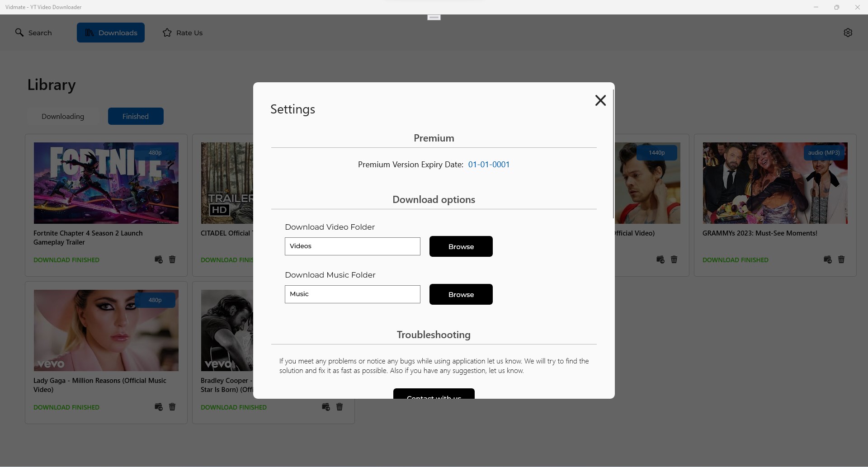Open the Fortnite thumbnail
The image size is (868, 467).
click(x=106, y=183)
